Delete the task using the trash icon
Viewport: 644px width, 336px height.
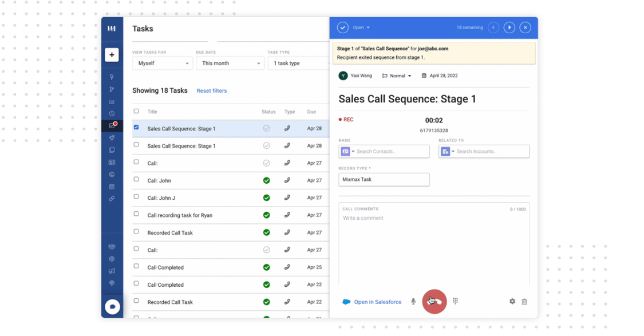click(x=524, y=302)
